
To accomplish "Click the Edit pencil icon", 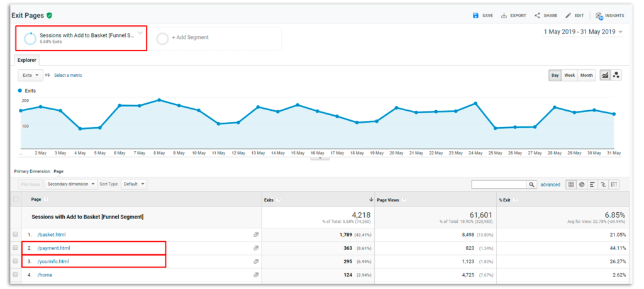I will click(x=569, y=15).
